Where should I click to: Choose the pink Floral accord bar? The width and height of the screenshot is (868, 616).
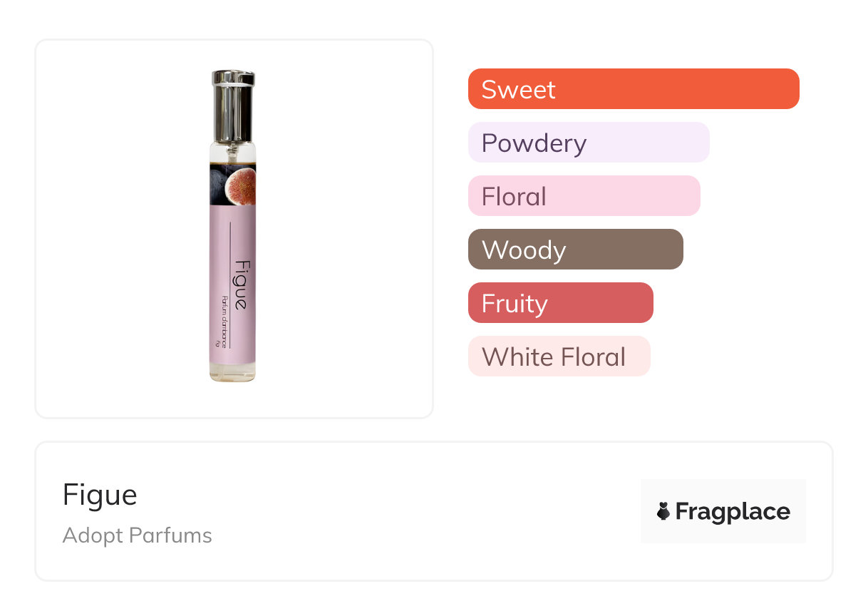click(x=584, y=196)
